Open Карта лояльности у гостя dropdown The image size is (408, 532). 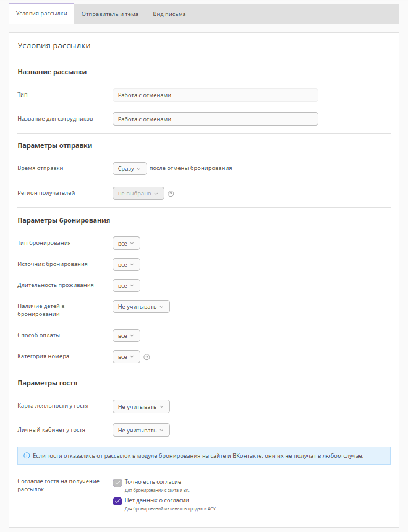141,407
